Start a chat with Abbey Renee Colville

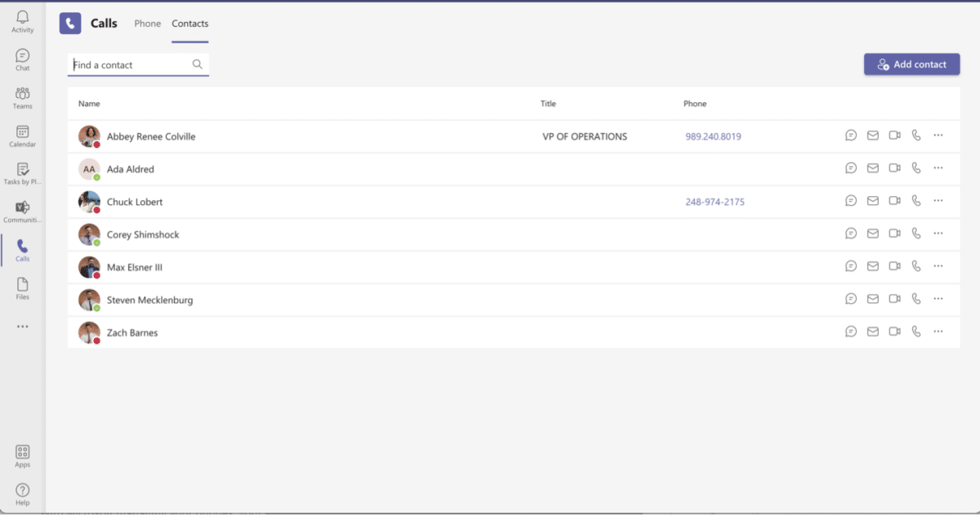pyautogui.click(x=851, y=136)
